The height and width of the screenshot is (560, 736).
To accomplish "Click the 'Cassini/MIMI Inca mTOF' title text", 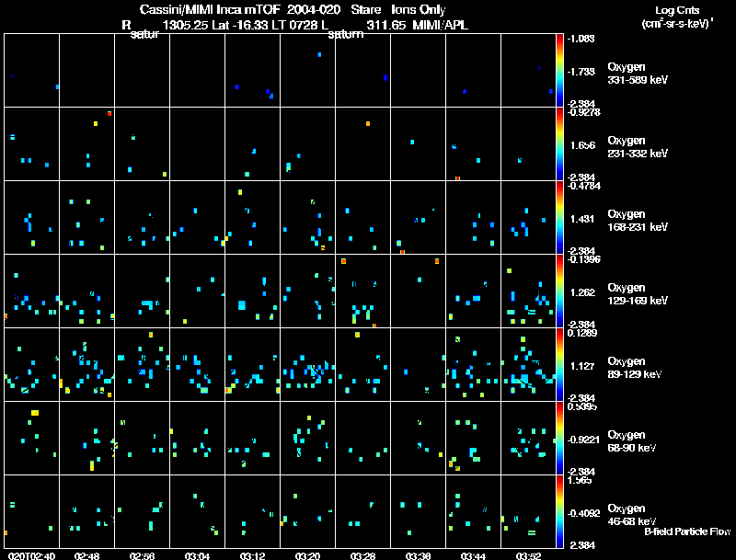I will [210, 9].
